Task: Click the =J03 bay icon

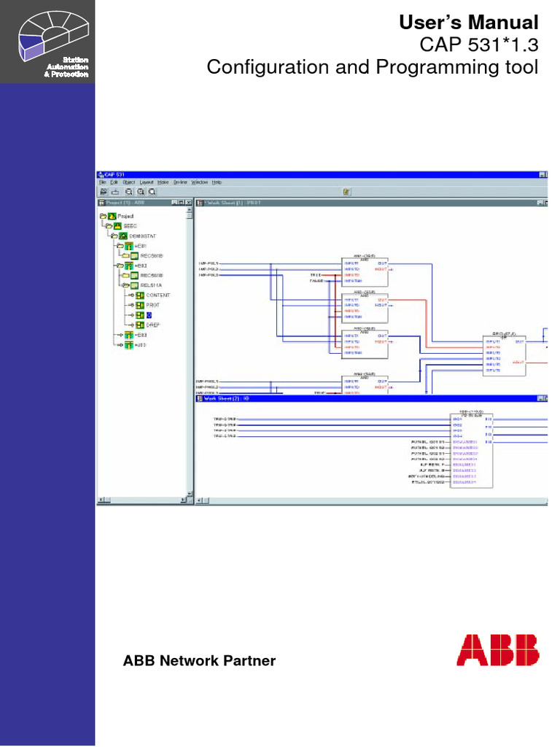Action: pos(128,345)
